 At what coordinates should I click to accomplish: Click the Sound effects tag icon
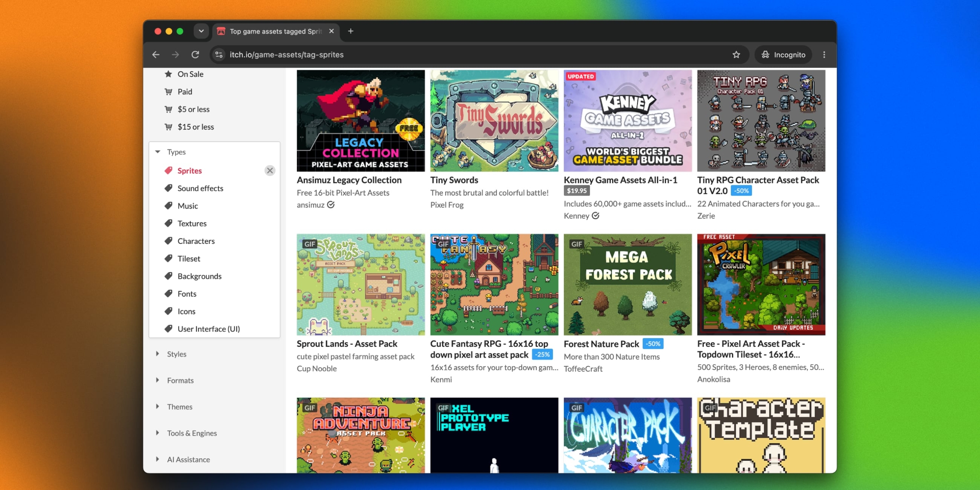(x=168, y=188)
